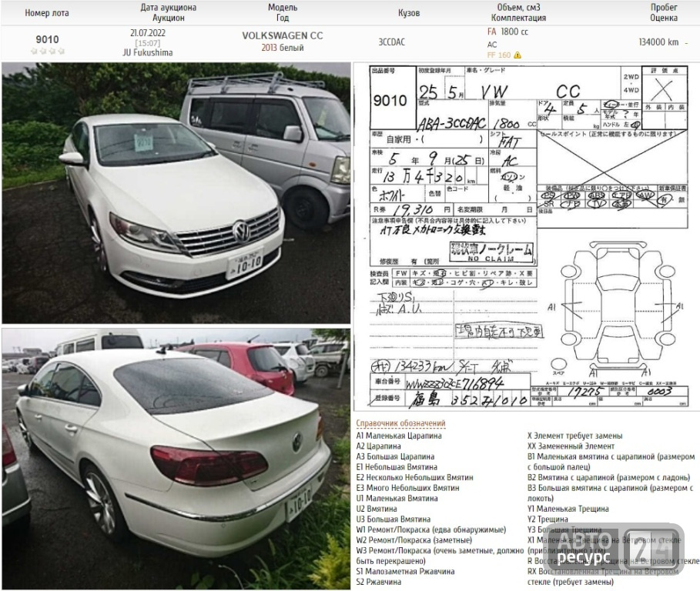Click the body code 3CCDAC
The image size is (700, 591).
coord(391,42)
